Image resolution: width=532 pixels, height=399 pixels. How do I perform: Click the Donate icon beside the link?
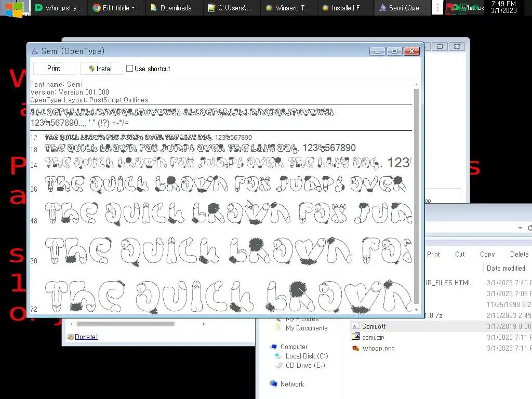(x=71, y=337)
